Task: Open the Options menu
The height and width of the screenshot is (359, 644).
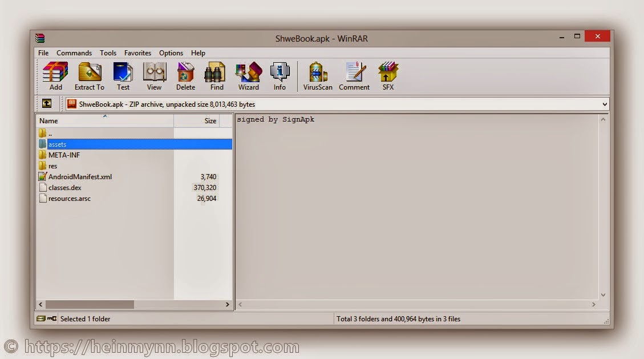Action: point(171,53)
